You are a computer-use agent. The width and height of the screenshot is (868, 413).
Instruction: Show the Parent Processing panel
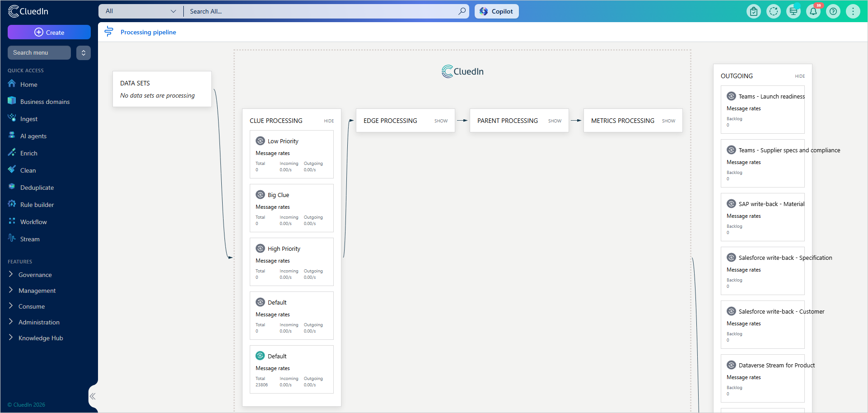pyautogui.click(x=555, y=121)
